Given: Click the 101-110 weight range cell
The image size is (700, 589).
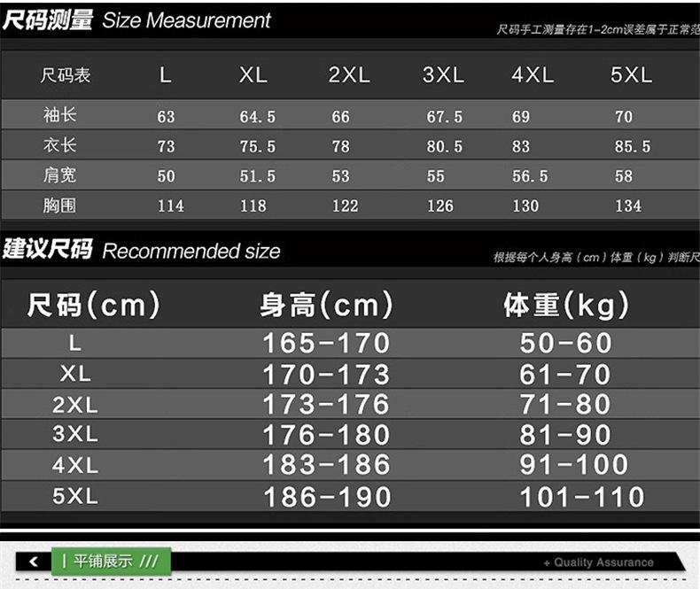Looking at the screenshot, I should click(581, 497).
